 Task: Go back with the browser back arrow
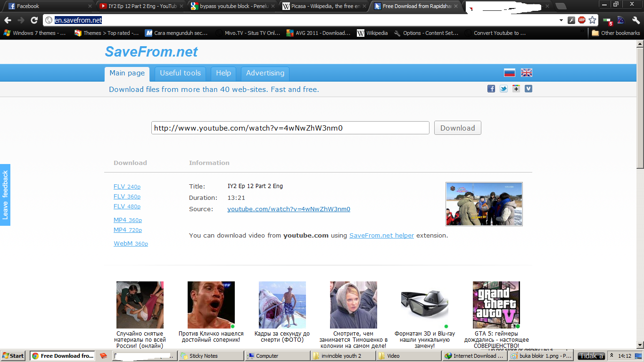click(7, 20)
